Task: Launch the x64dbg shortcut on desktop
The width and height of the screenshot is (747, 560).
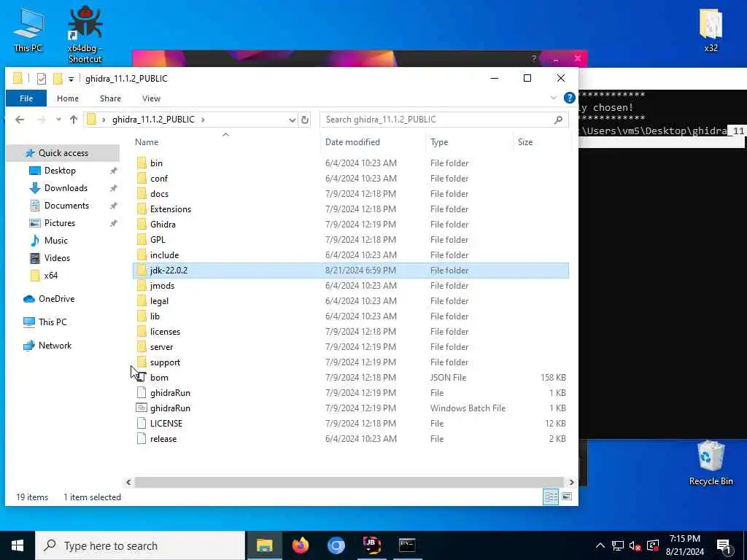Action: pyautogui.click(x=85, y=34)
